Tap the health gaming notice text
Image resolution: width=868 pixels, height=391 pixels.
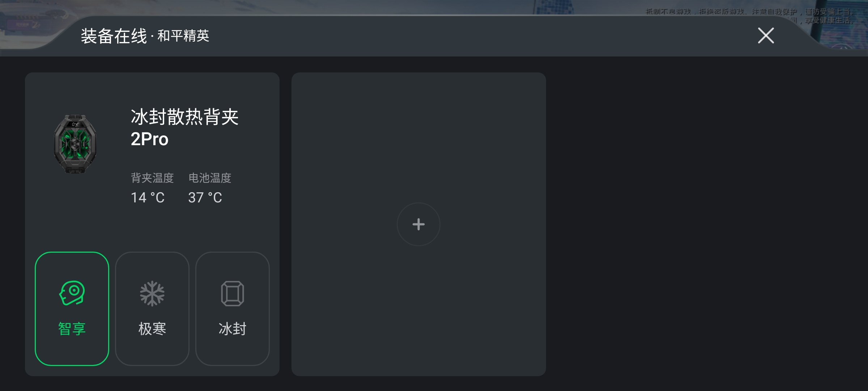(750, 16)
